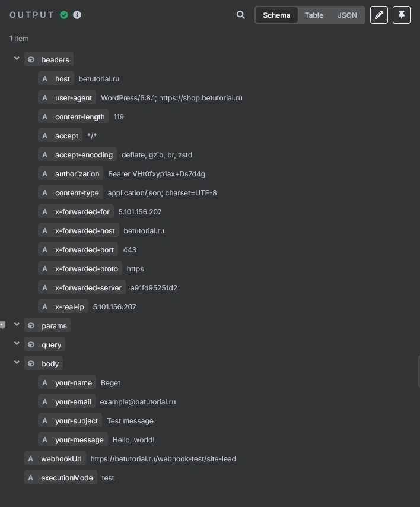Screen dimensions: 420x507
Task: Click the string type icon beside host
Action: pos(44,78)
